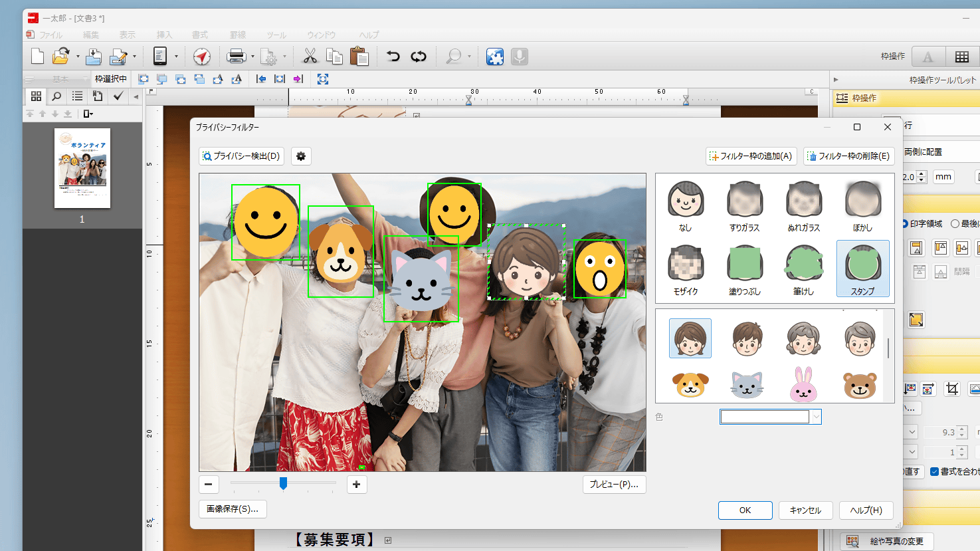980x551 pixels.
Task: Open privacy filter settings gear
Action: 301,156
